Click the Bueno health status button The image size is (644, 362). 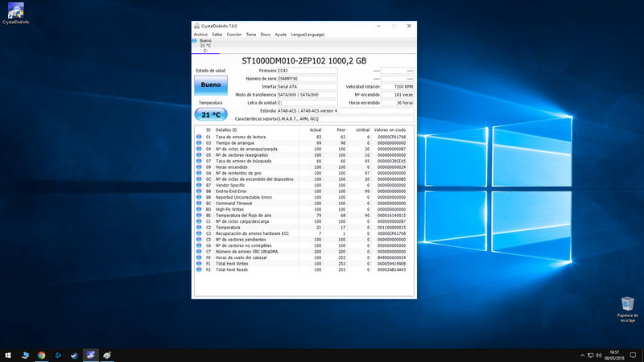pos(211,85)
